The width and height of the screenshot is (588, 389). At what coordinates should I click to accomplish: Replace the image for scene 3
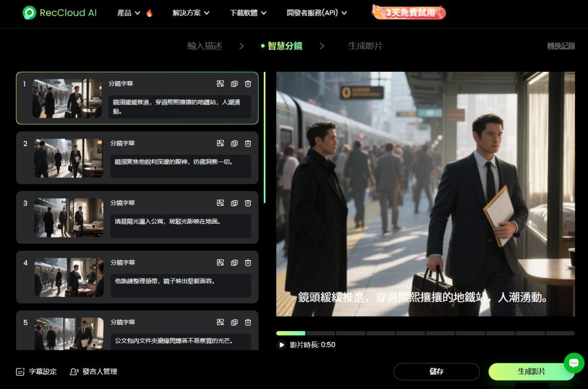tap(221, 203)
